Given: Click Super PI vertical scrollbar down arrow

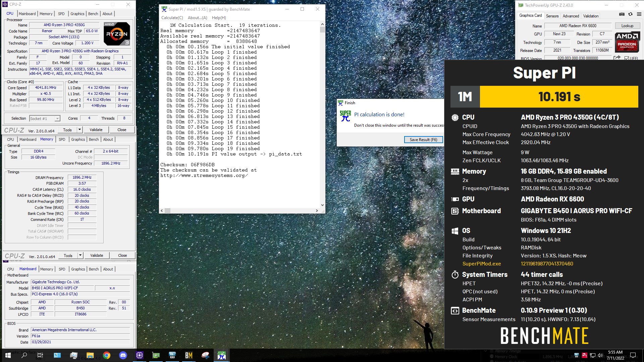Looking at the screenshot, I should click(322, 205).
